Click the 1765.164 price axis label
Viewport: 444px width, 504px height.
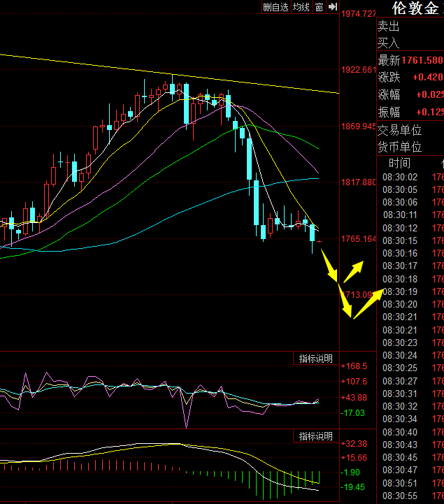click(358, 239)
